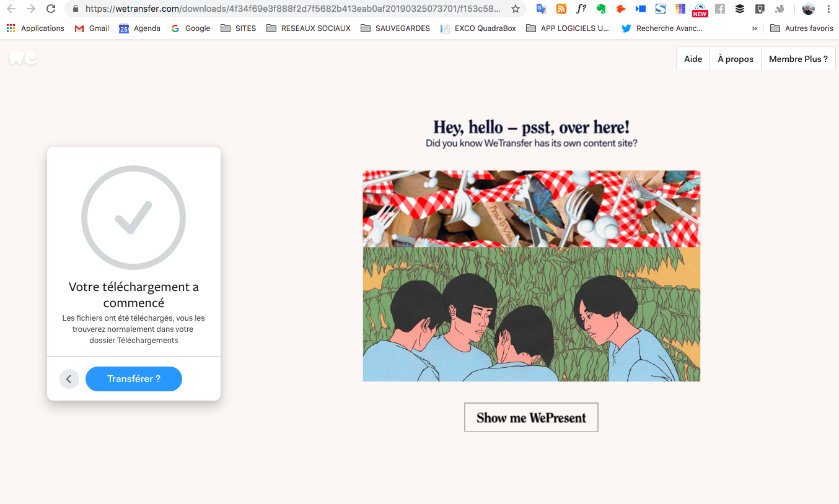Open the Membre Plus ? menu
Viewport: 839px width, 504px height.
[798, 59]
